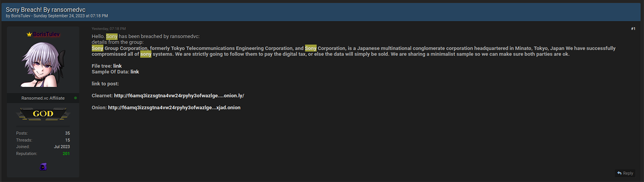Open the BorisTulev username link
The width and height of the screenshot is (644, 182).
point(46,34)
